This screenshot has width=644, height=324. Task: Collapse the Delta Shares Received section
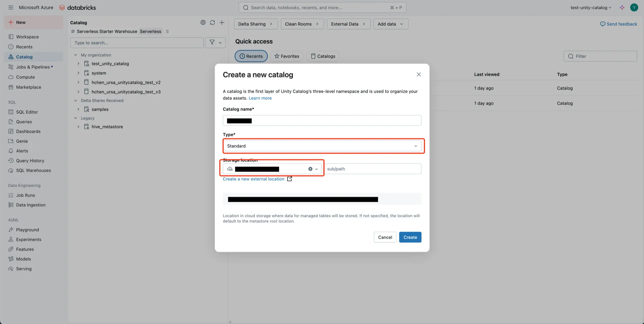(x=75, y=100)
